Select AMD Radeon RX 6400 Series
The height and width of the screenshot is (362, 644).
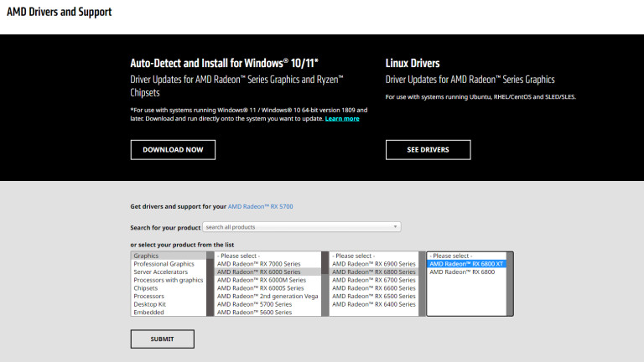[x=373, y=304]
